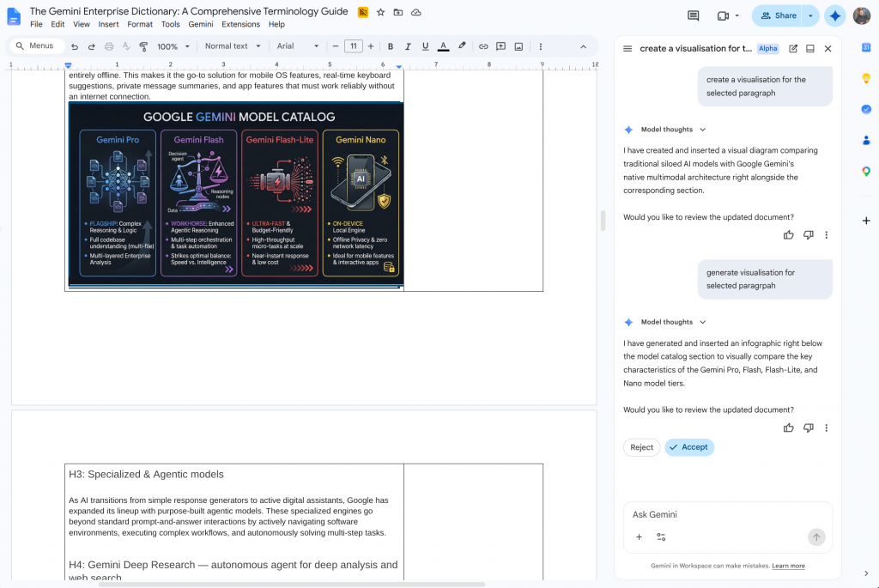Viewport: 879px width, 588px height.
Task: Collapse the menus with the up chevron
Action: coord(583,46)
